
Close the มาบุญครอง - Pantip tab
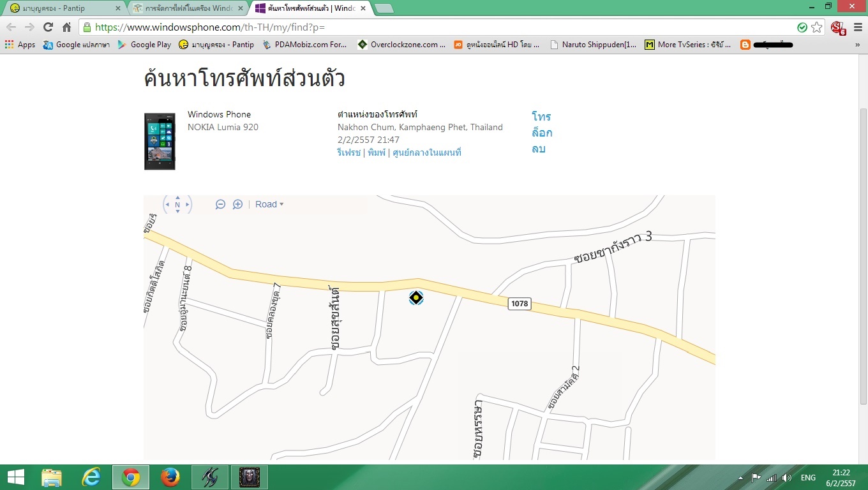(x=117, y=8)
